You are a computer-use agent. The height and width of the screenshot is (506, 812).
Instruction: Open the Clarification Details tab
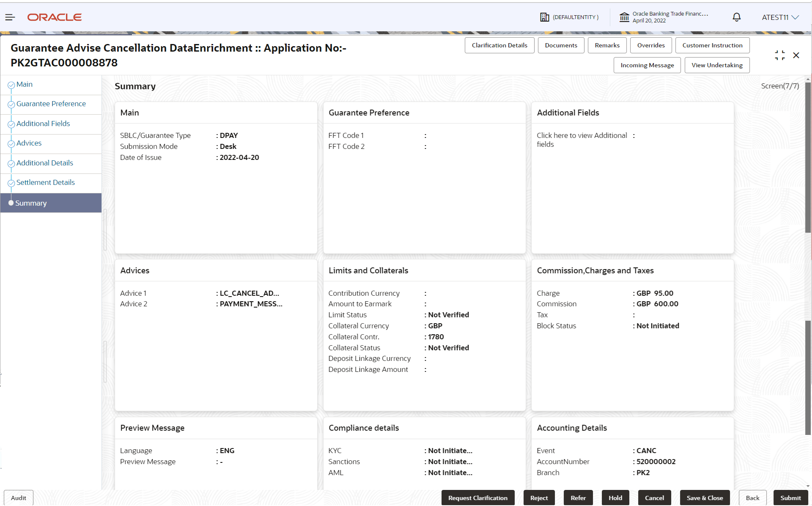coord(499,45)
